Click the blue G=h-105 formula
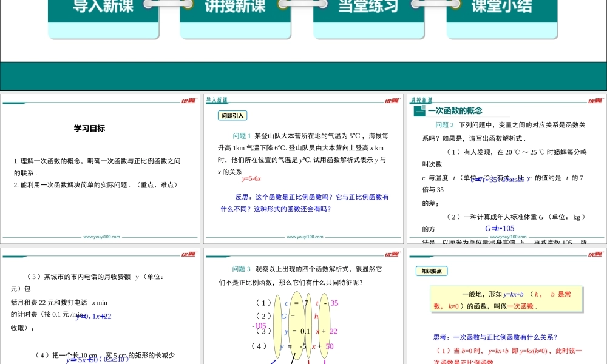The height and width of the screenshot is (364, 607). 500,228
